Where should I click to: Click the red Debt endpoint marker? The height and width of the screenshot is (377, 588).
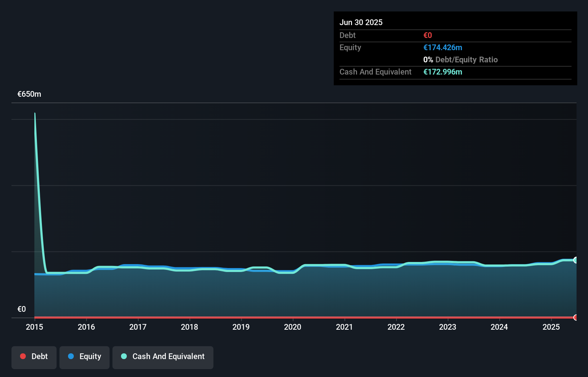click(x=575, y=317)
